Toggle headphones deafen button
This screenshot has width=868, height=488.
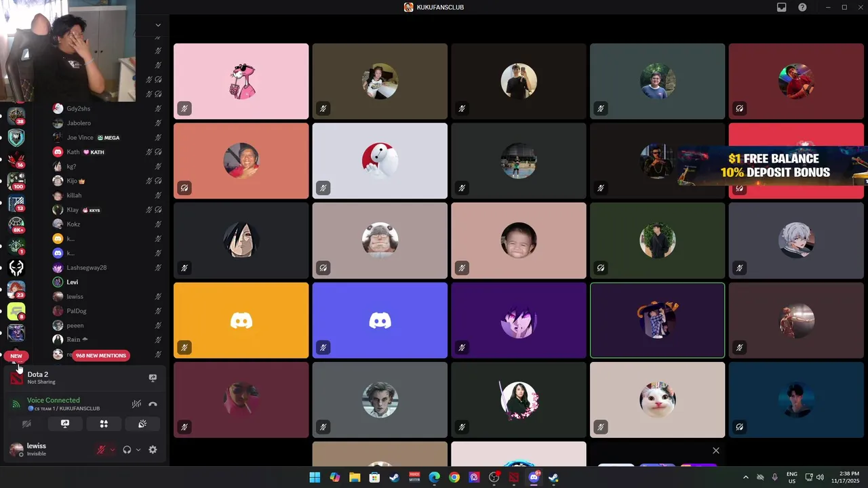(127, 449)
